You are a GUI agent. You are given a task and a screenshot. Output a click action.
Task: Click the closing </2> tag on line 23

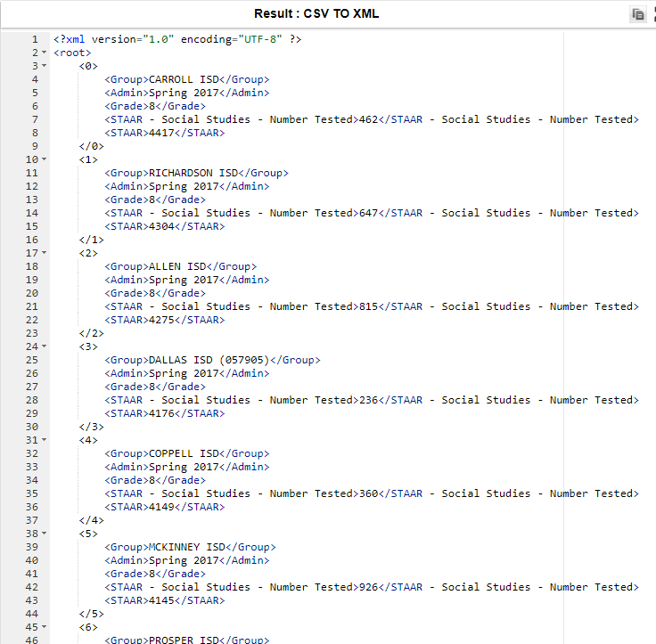click(91, 333)
